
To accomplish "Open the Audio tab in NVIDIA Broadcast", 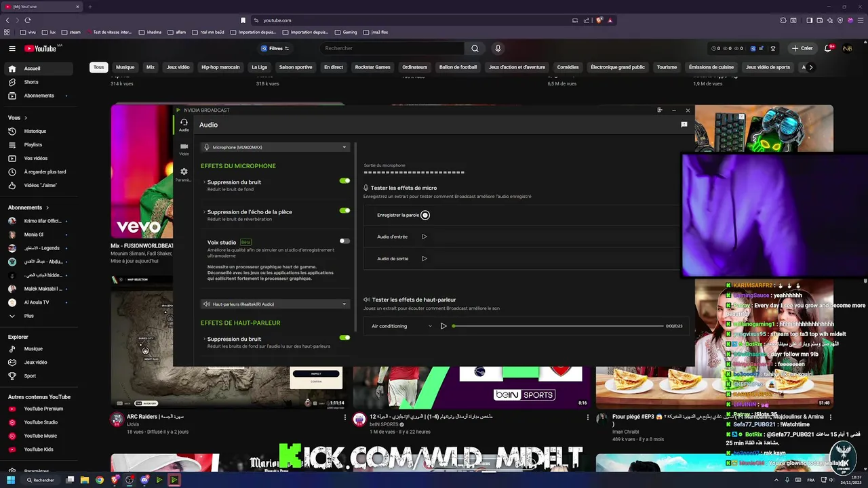I will (x=184, y=125).
